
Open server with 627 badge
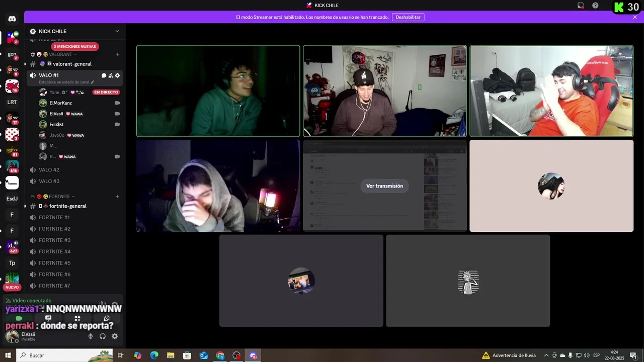12,247
